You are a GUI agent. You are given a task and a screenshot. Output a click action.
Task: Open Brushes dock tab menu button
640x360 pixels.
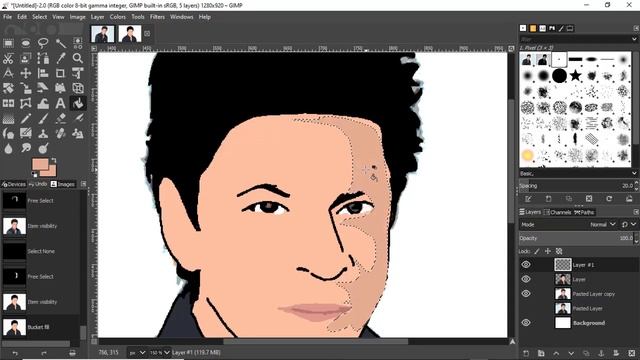click(636, 28)
